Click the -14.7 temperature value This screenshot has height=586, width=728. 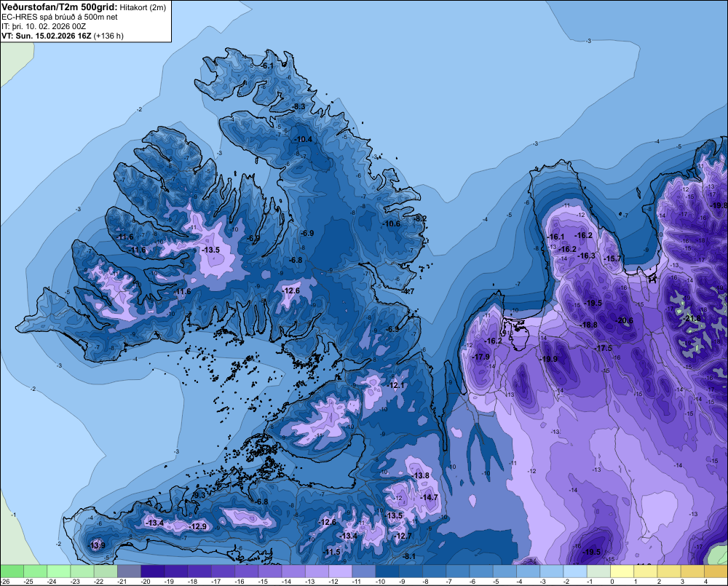point(429,497)
